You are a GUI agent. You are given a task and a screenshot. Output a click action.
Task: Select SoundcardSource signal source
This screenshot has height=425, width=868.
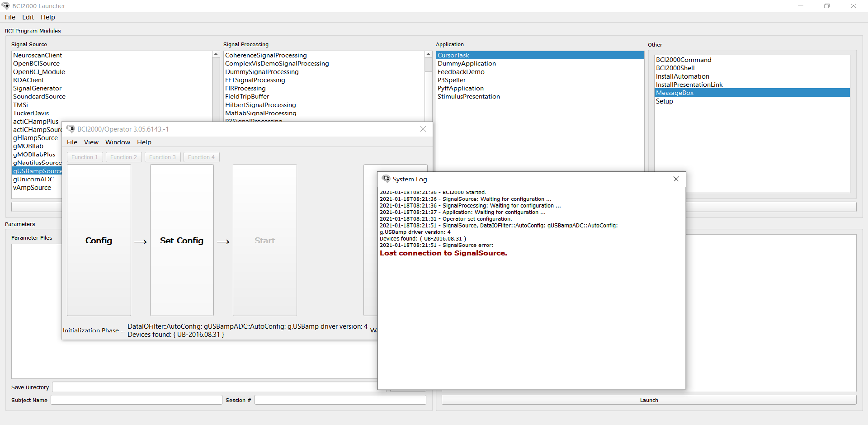pyautogui.click(x=39, y=96)
